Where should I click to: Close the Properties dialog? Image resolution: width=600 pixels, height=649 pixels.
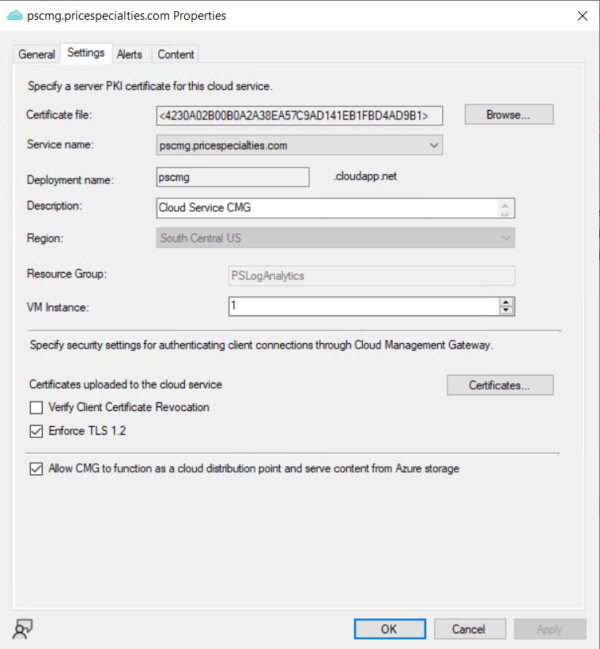pyautogui.click(x=582, y=16)
